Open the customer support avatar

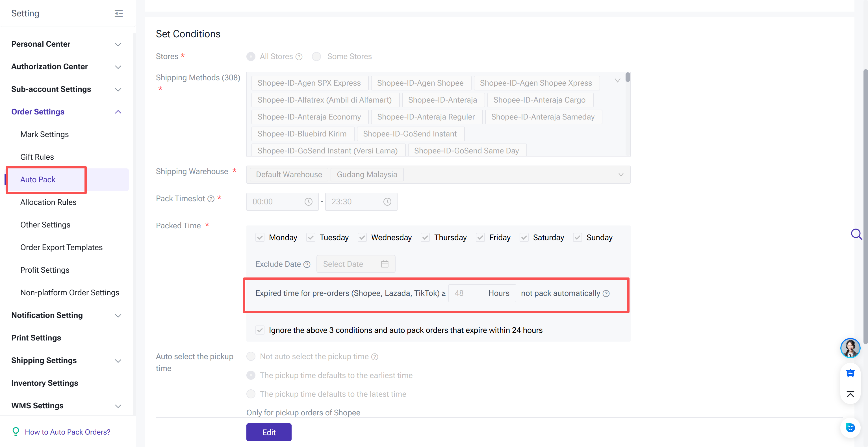[850, 348]
